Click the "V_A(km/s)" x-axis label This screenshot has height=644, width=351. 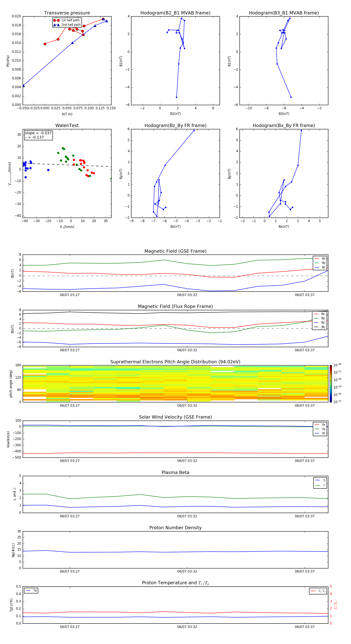(67, 227)
